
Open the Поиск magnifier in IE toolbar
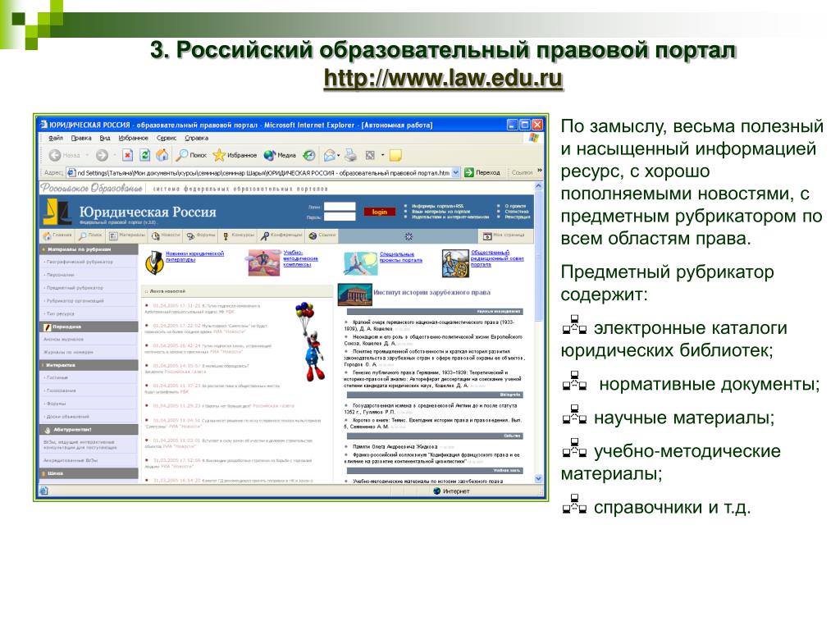pyautogui.click(x=191, y=155)
